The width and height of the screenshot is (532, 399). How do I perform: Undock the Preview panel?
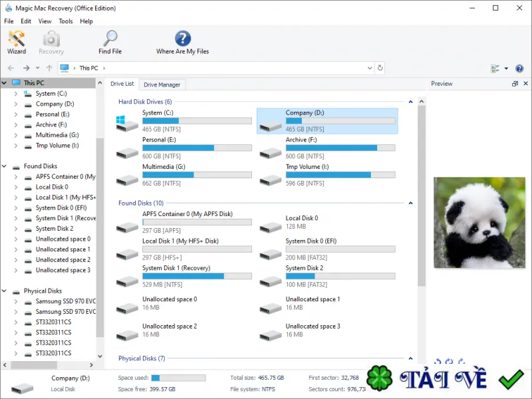(515, 84)
